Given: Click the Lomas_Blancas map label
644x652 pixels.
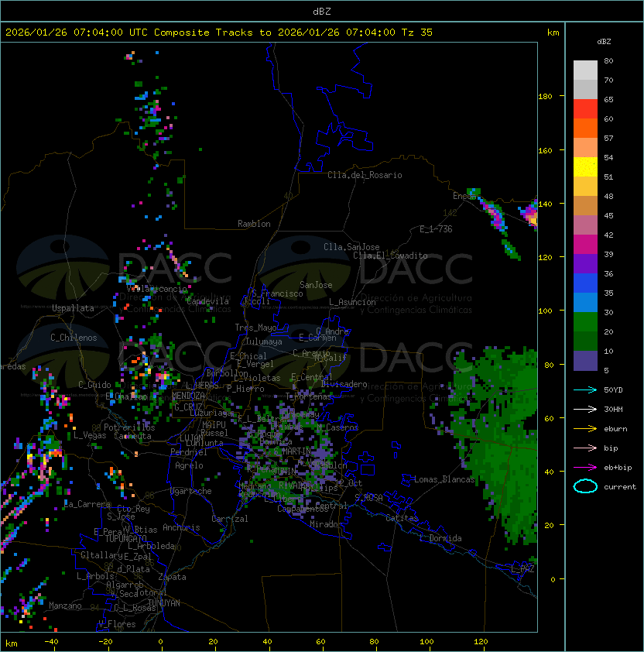Looking at the screenshot, I should point(444,479).
